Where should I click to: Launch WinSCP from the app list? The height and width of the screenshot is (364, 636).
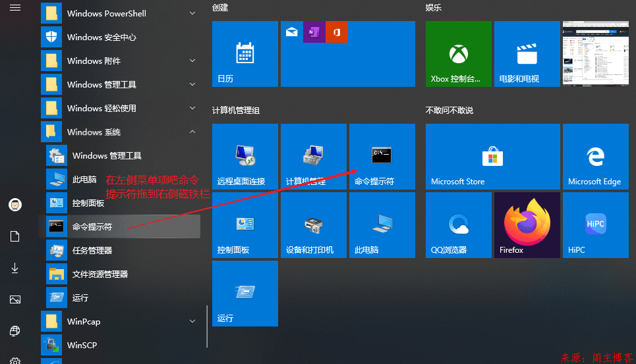120,345
